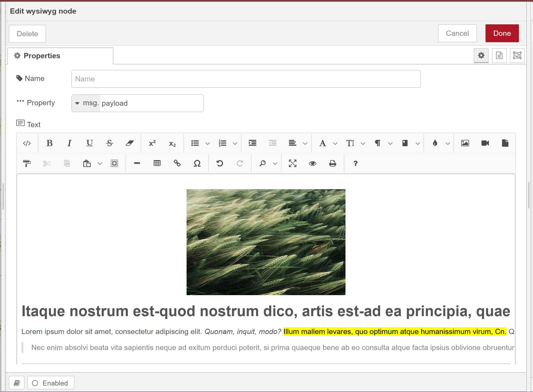Image resolution: width=533 pixels, height=392 pixels.
Task: Switch to node description tab icon
Action: pyautogui.click(x=499, y=56)
